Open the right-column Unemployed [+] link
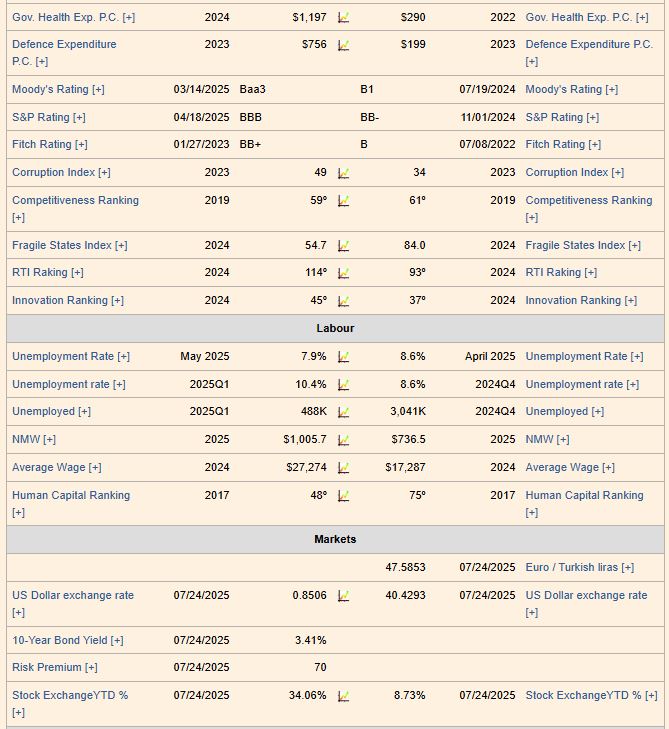Image resolution: width=669 pixels, height=729 pixels. [x=564, y=412]
